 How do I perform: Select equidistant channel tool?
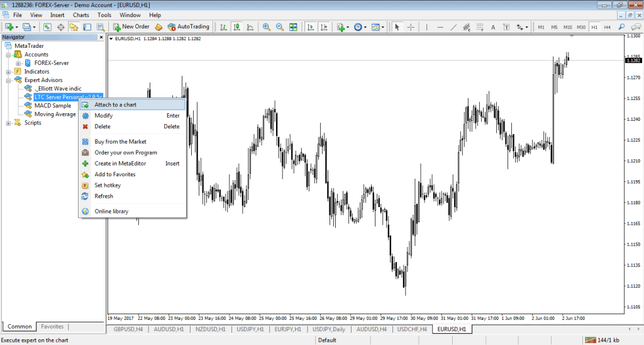[467, 27]
